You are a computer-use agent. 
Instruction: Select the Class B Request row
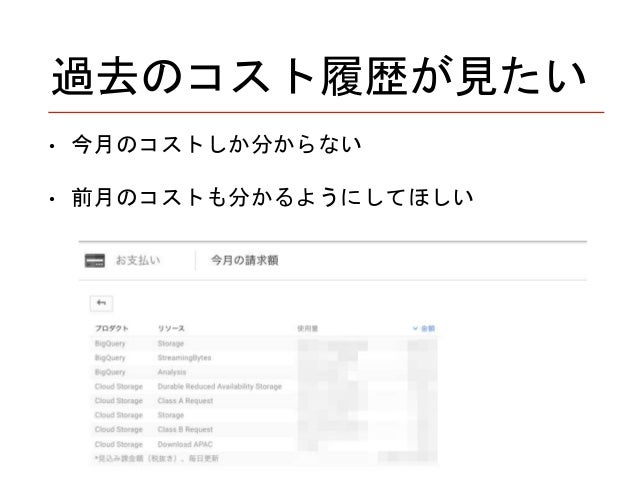[x=264, y=429]
